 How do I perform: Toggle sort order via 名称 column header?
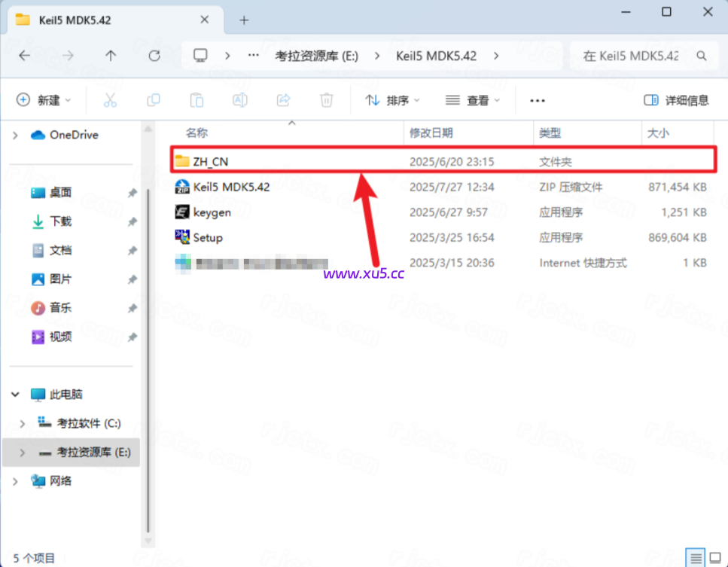pyautogui.click(x=196, y=133)
